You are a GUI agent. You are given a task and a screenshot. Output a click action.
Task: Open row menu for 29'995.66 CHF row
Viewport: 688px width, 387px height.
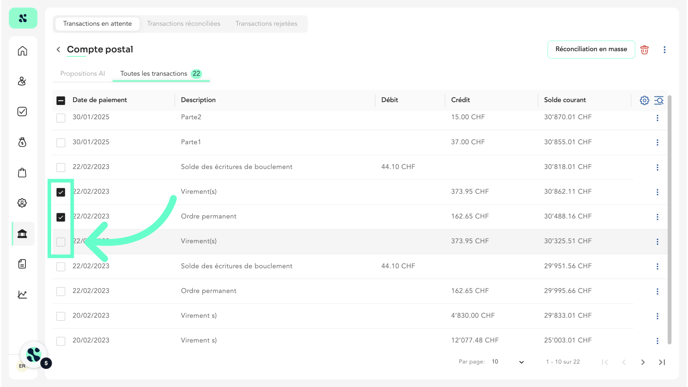click(657, 291)
